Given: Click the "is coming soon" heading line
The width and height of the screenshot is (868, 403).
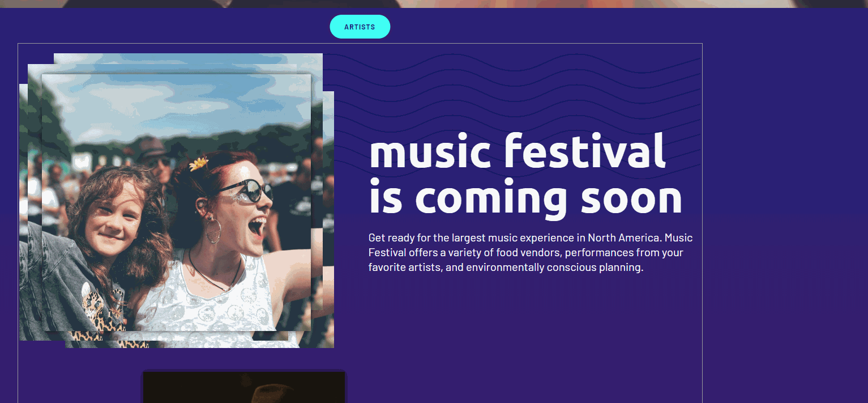Looking at the screenshot, I should point(525,197).
